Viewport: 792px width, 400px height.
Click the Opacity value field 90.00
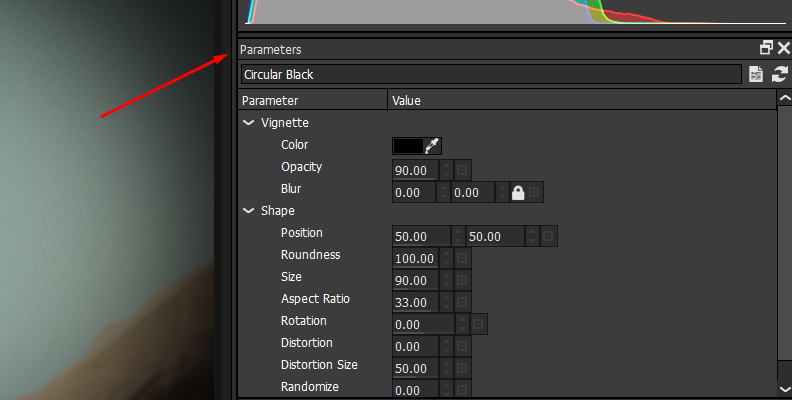(416, 170)
